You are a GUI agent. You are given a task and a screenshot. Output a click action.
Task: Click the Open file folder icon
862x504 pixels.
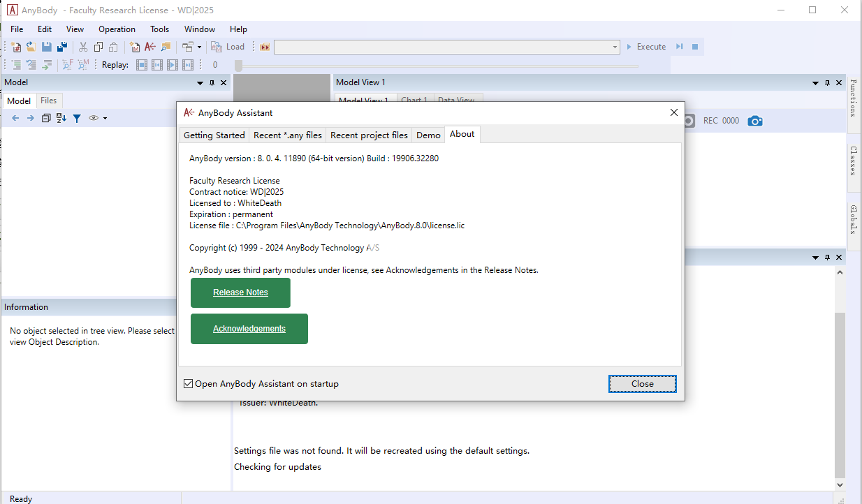(31, 47)
